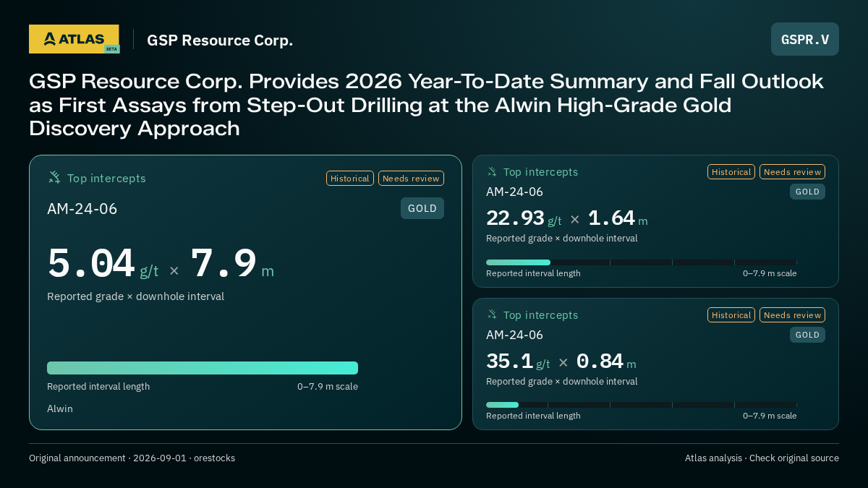Click the announcement headline text

(426, 105)
